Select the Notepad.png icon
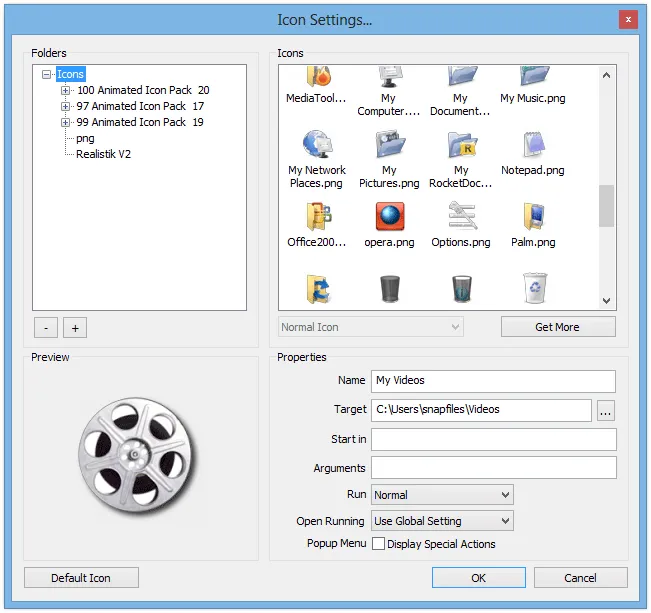The width and height of the screenshot is (651, 613). point(533,144)
